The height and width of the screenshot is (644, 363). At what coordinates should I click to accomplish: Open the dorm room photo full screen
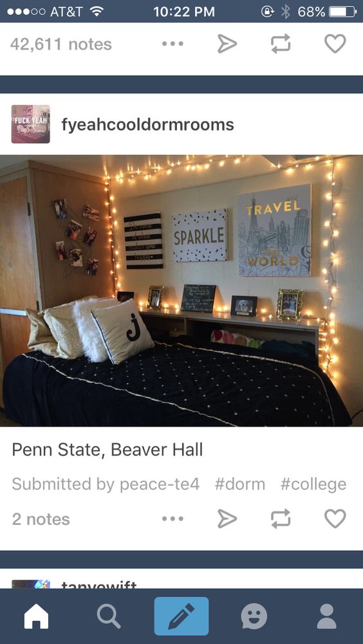[181, 291]
